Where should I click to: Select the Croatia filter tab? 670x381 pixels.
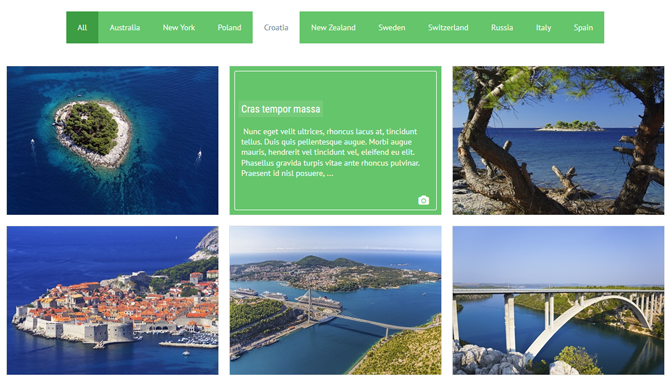click(x=276, y=27)
